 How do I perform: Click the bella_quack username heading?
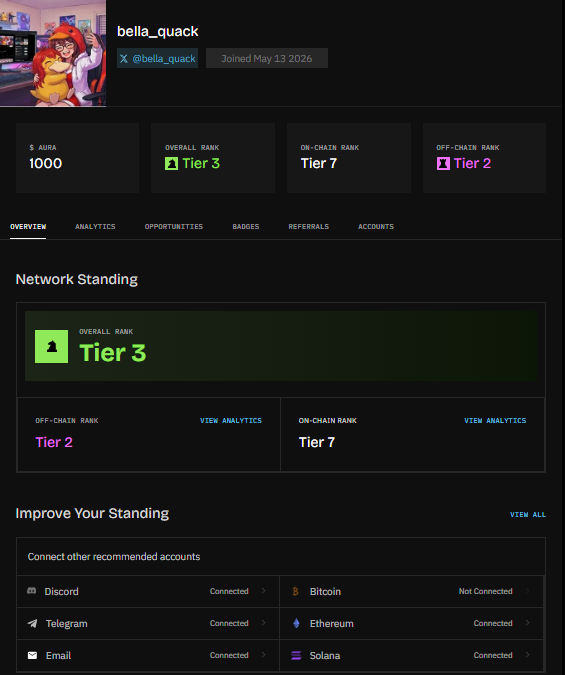pos(158,31)
